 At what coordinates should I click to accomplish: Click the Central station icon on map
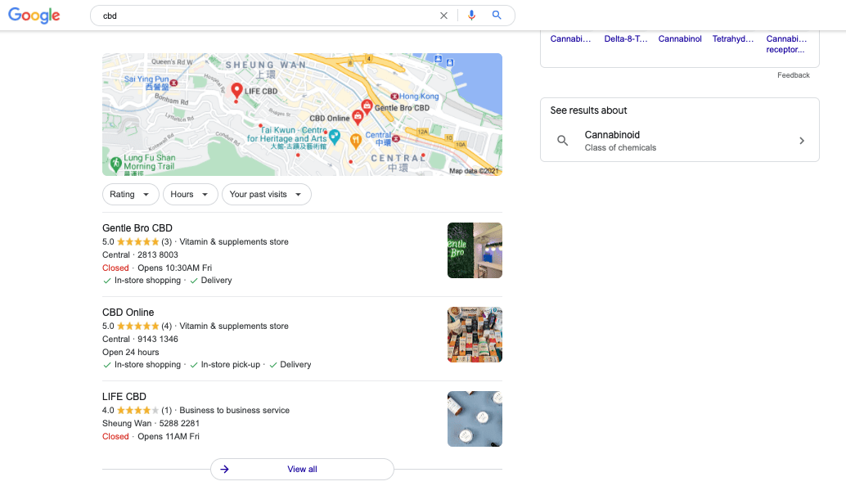tap(396, 138)
